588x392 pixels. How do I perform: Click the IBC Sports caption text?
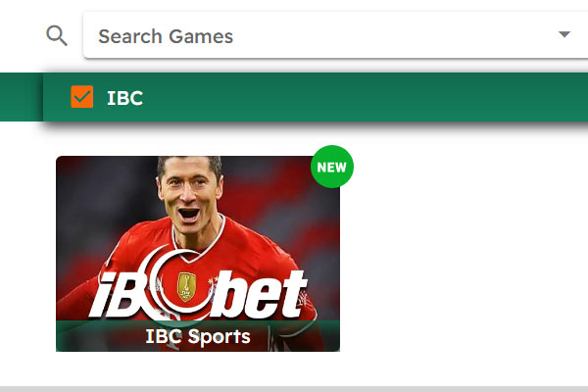pos(198,336)
